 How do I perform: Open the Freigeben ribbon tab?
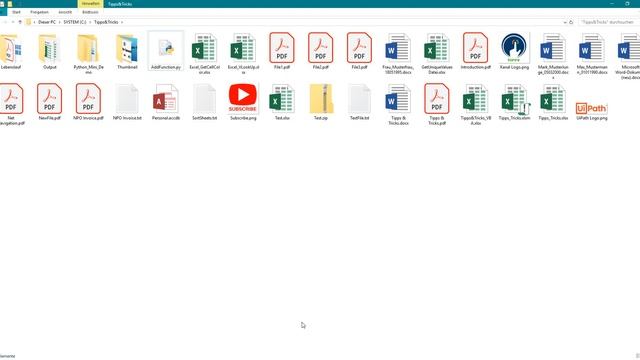point(39,12)
